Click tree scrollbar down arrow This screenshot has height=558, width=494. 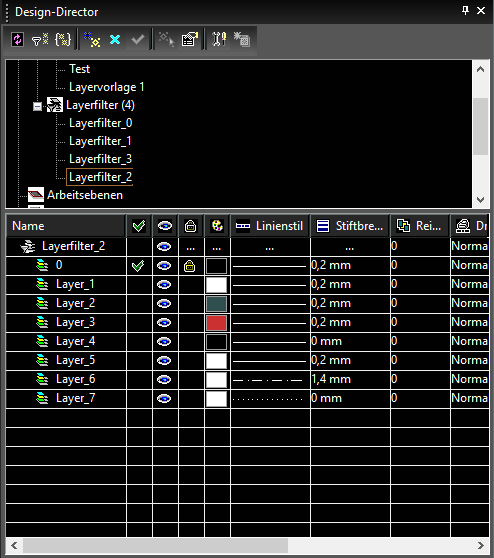point(480,200)
